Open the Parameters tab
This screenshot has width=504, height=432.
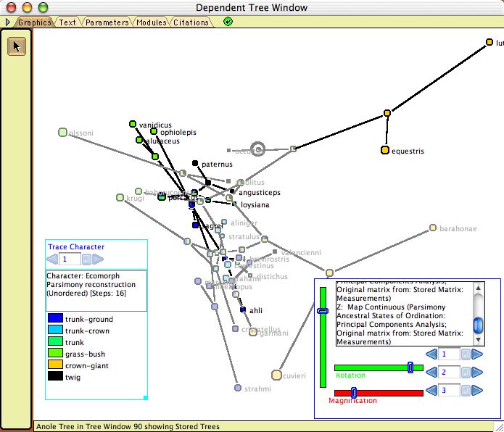tap(107, 22)
